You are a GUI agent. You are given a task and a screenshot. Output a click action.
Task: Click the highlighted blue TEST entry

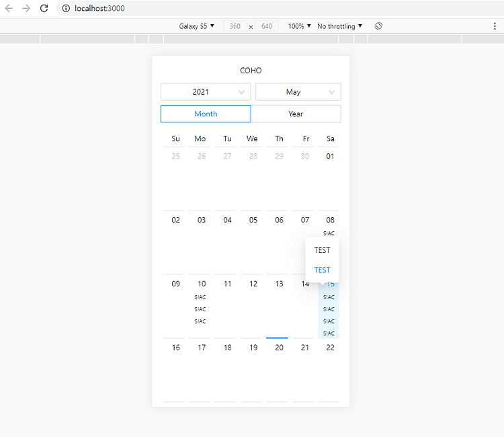[322, 270]
